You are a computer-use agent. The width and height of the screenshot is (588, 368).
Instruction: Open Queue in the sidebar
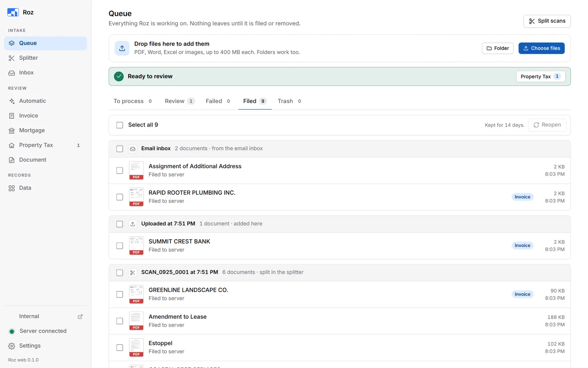46,43
